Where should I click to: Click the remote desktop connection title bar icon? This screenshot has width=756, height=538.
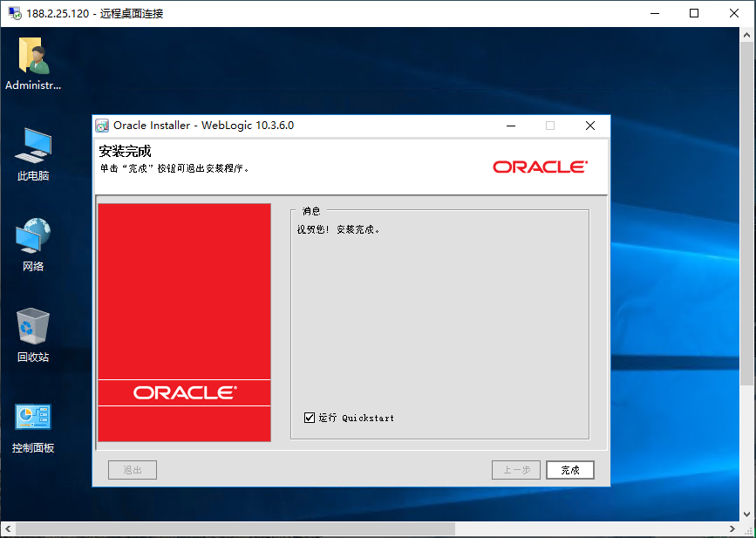15,13
